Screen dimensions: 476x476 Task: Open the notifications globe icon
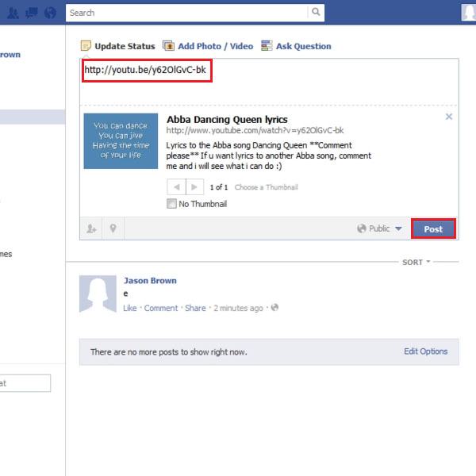[51, 13]
